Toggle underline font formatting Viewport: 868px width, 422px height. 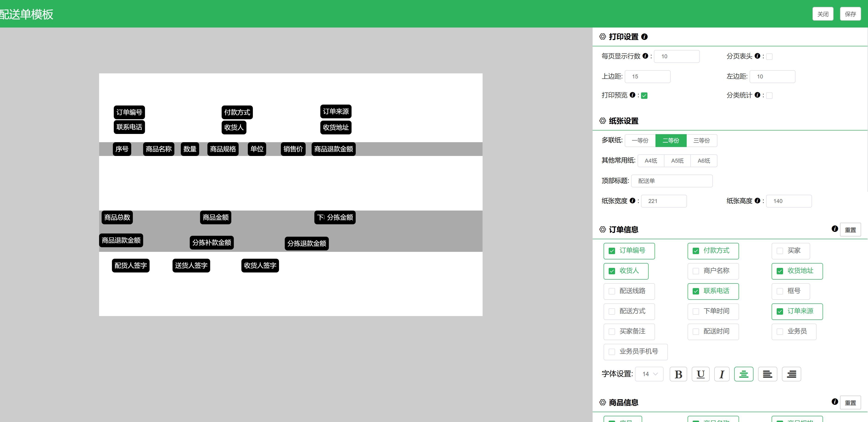coord(700,374)
